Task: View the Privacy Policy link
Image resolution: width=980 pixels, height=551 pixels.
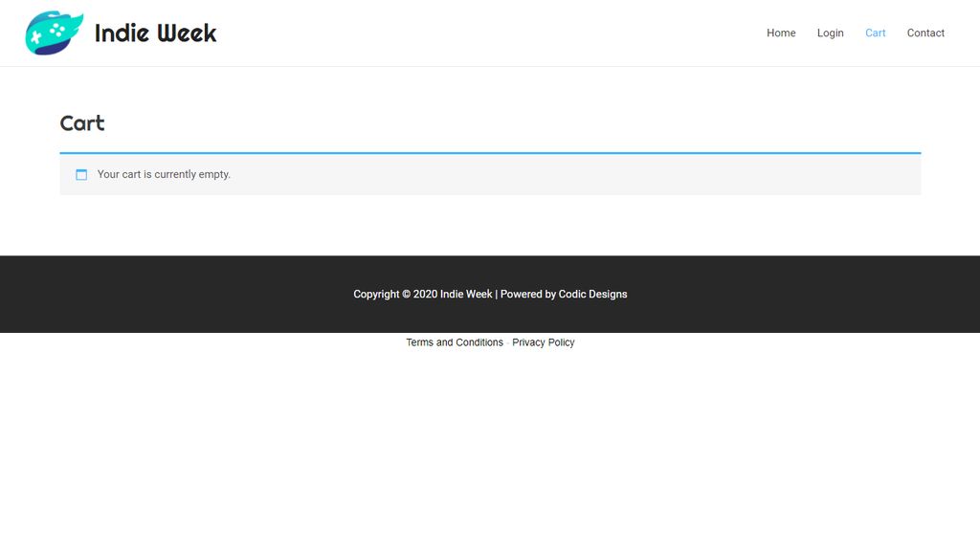Action: tap(543, 342)
